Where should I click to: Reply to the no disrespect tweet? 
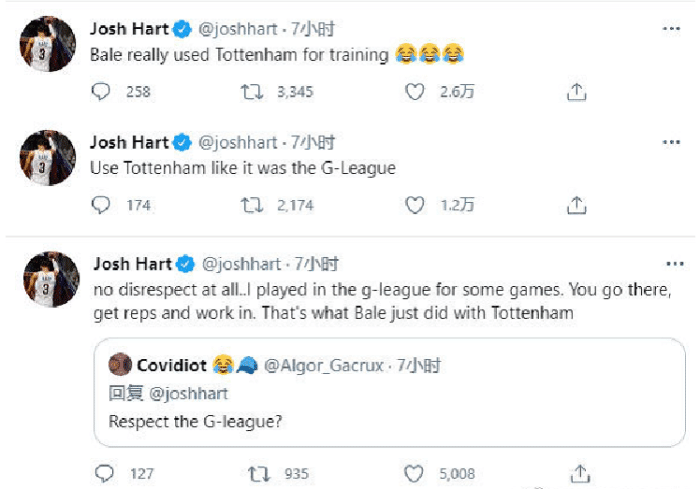104,473
